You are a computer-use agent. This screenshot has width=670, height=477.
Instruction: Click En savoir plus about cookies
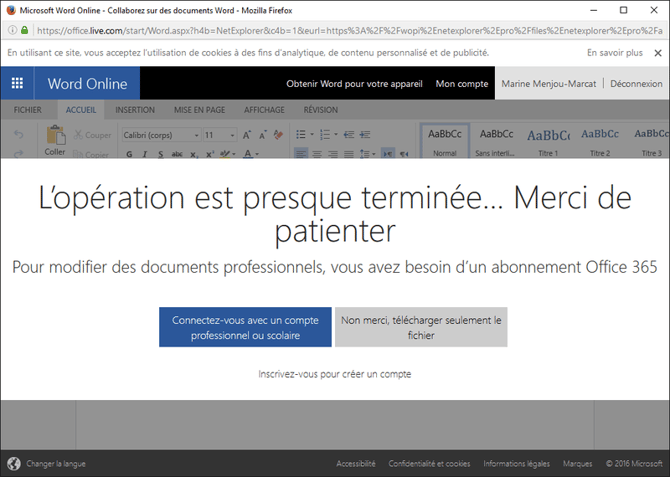click(615, 53)
